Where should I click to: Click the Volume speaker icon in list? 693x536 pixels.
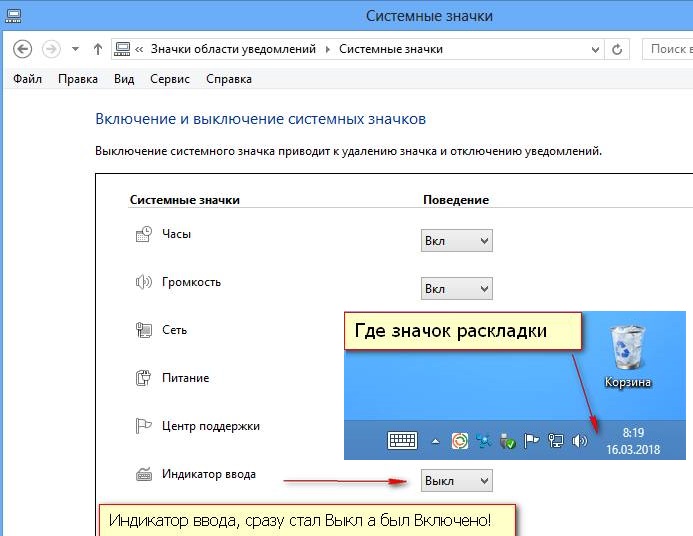[x=143, y=282]
